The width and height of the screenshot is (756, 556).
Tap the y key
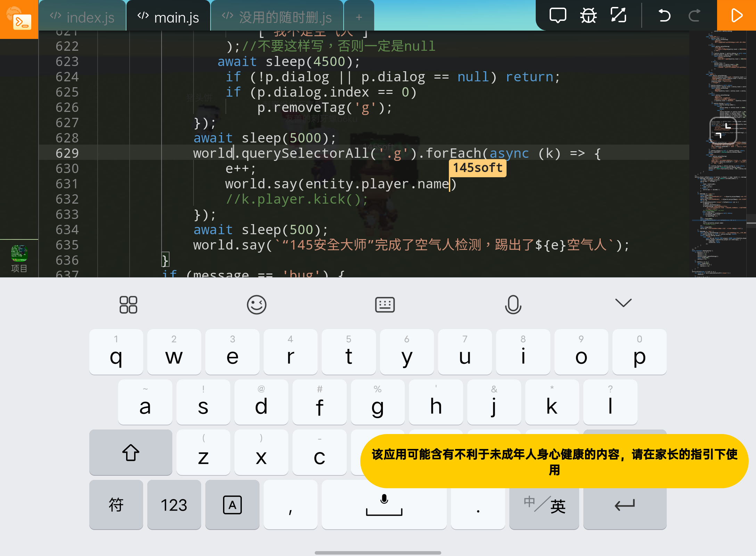[407, 352]
